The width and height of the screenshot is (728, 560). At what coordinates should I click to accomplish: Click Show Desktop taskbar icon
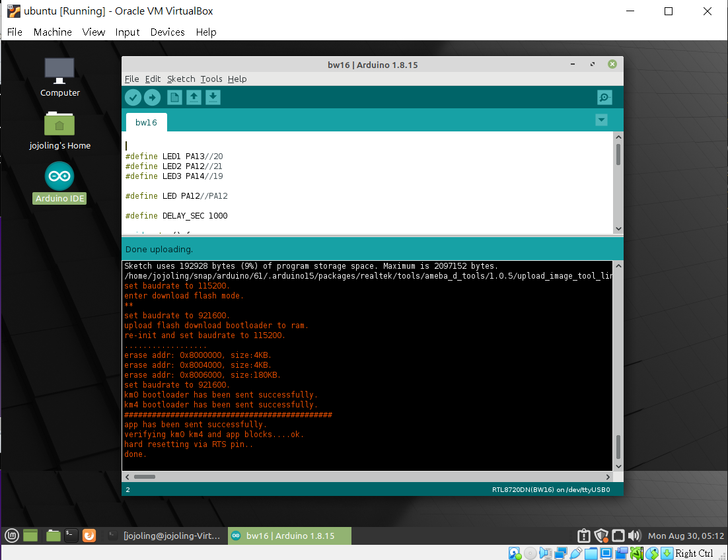(30, 536)
